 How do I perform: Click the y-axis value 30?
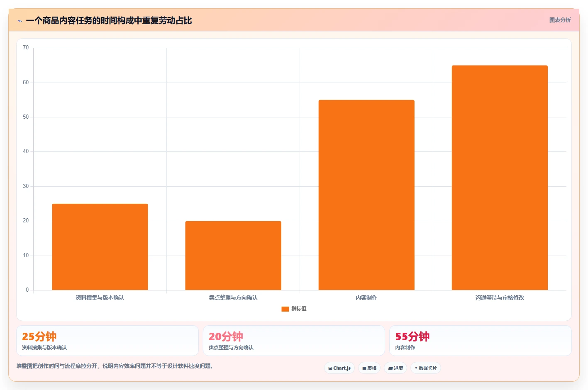(x=26, y=186)
